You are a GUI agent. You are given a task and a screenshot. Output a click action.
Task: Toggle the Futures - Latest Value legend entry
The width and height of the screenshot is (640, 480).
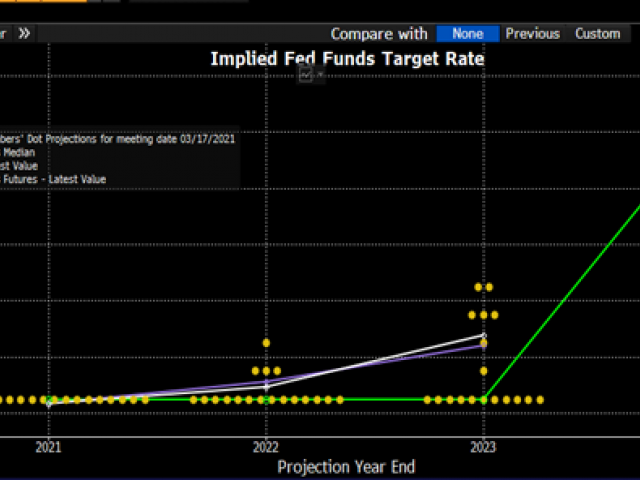pyautogui.click(x=55, y=179)
